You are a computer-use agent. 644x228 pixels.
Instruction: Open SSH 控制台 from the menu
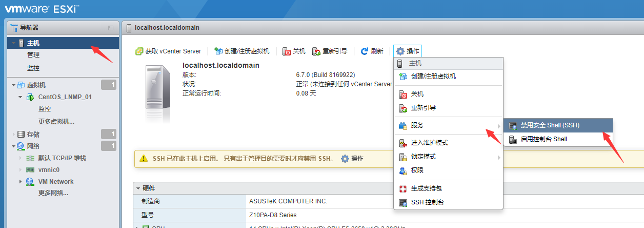click(x=427, y=202)
